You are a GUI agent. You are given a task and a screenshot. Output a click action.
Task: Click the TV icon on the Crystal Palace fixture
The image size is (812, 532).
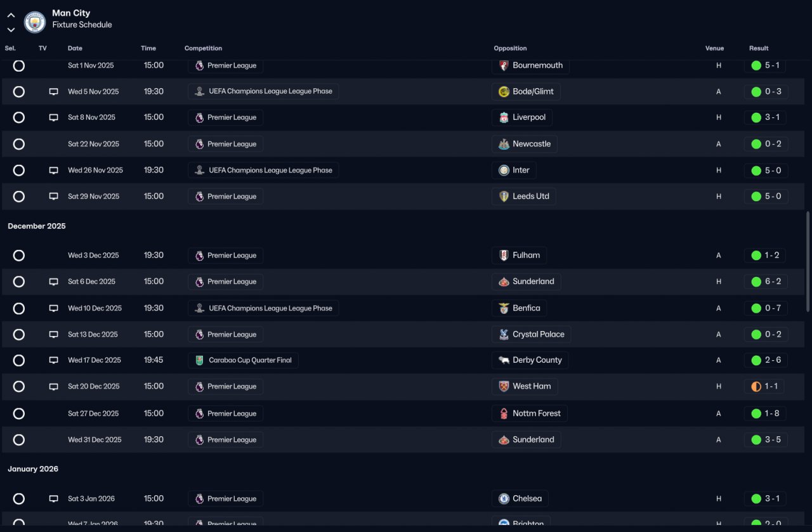coord(54,335)
